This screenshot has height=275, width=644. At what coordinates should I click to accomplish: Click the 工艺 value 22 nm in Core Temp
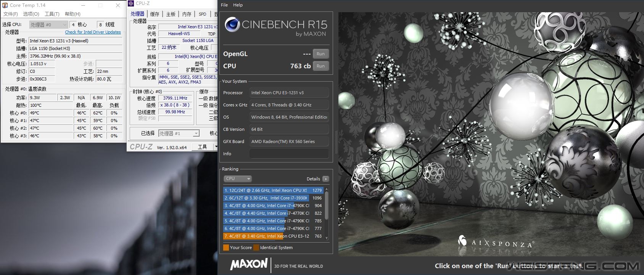coord(109,71)
